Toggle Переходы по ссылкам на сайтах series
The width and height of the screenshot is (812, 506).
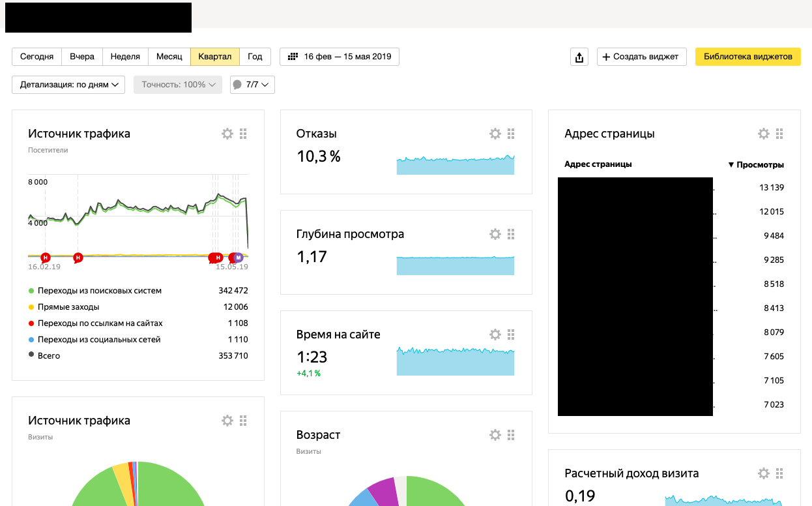point(95,323)
